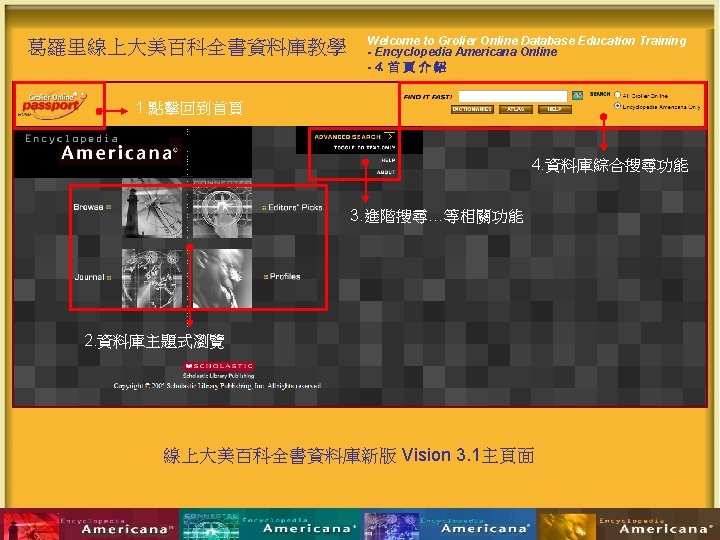Image resolution: width=720 pixels, height=540 pixels.
Task: Open Advanced Search
Action: pos(348,137)
